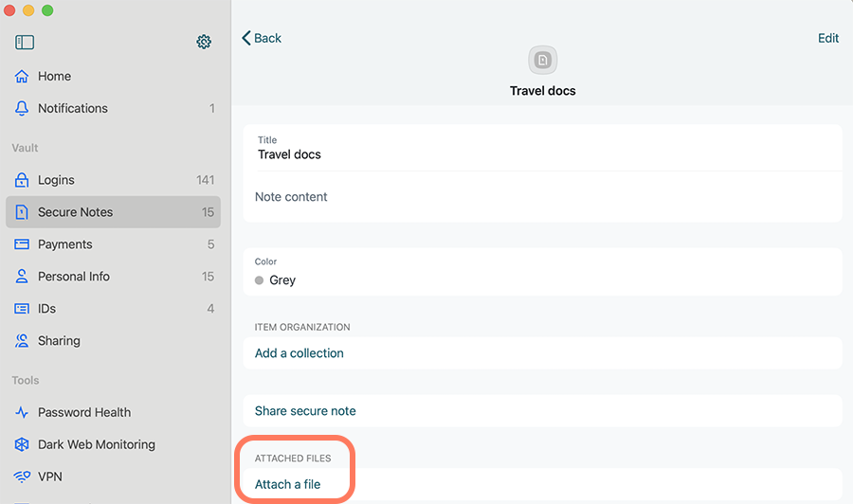Click the Personal Info person icon
853x504 pixels.
(22, 277)
